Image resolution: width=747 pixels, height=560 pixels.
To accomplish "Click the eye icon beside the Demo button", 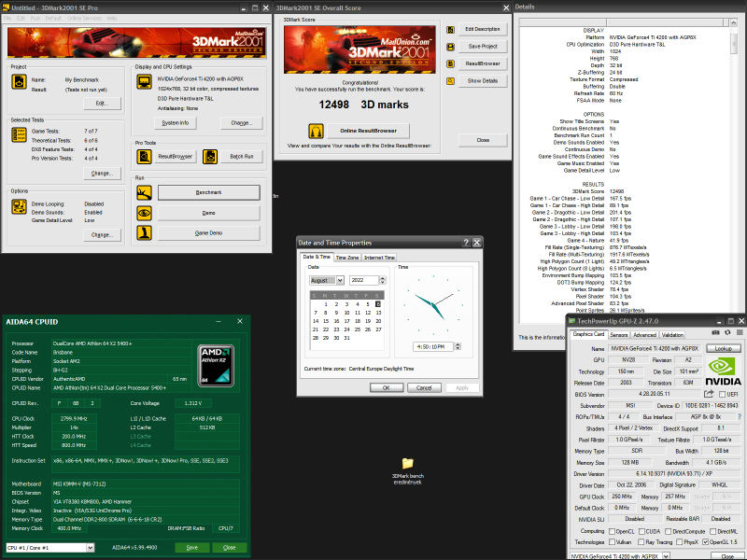I will [145, 213].
